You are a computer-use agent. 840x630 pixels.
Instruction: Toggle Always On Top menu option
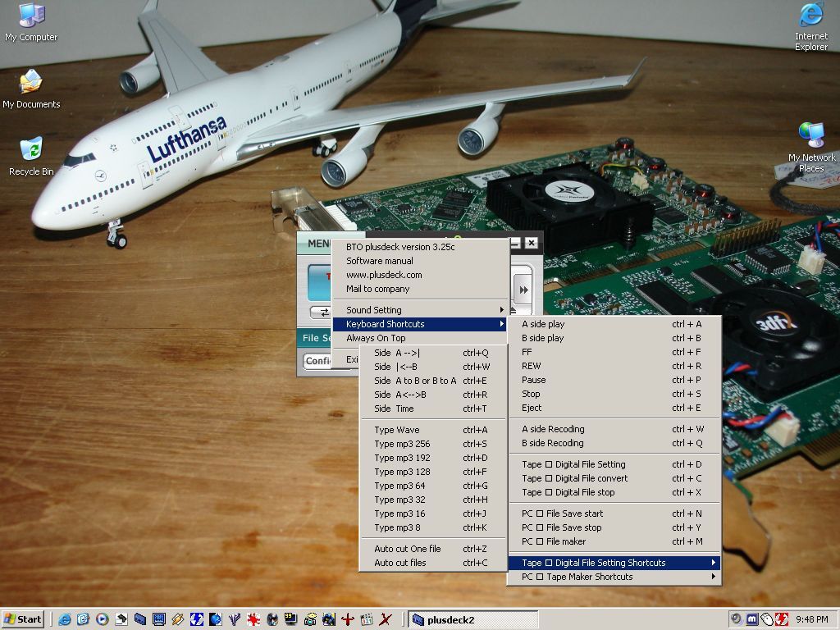coord(419,338)
